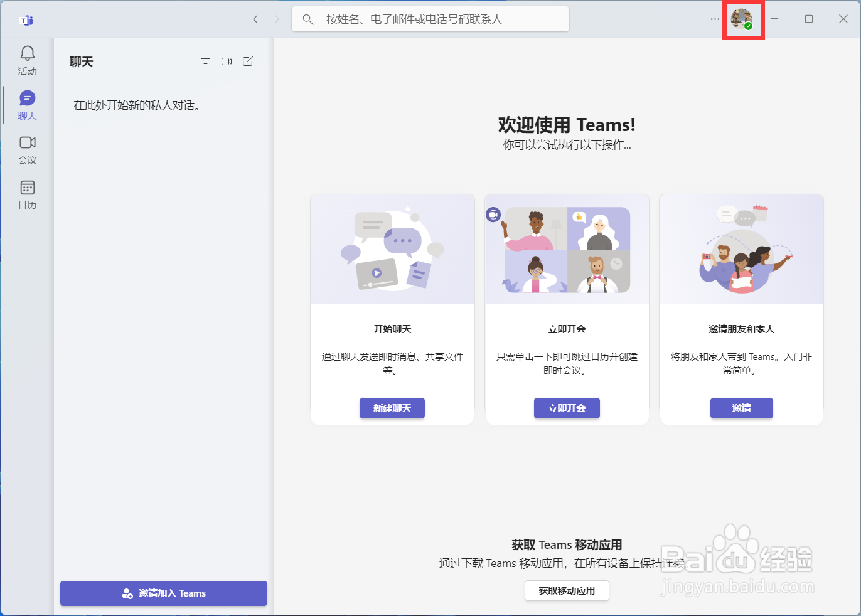Click 邀请加入 Teams button
Viewport: 861px width, 616px height.
point(164,593)
